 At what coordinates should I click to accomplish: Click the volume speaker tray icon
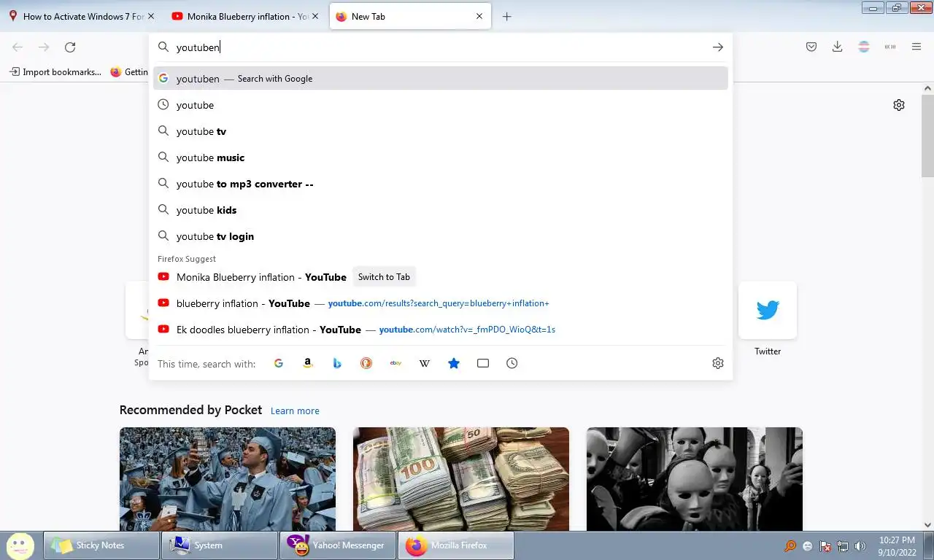860,546
